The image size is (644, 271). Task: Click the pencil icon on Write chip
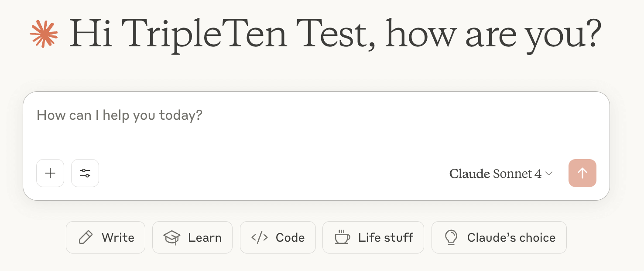[x=86, y=237]
